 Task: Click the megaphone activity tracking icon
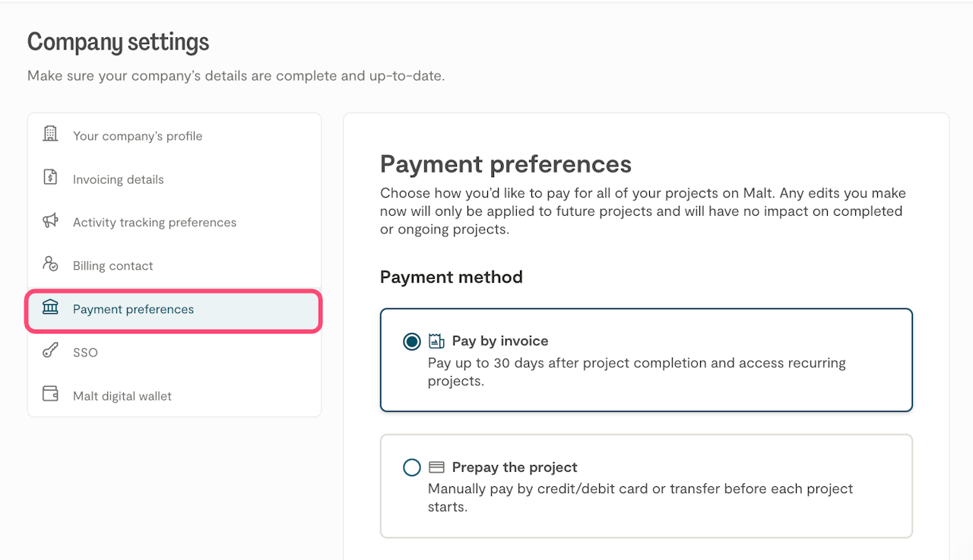[x=50, y=221]
